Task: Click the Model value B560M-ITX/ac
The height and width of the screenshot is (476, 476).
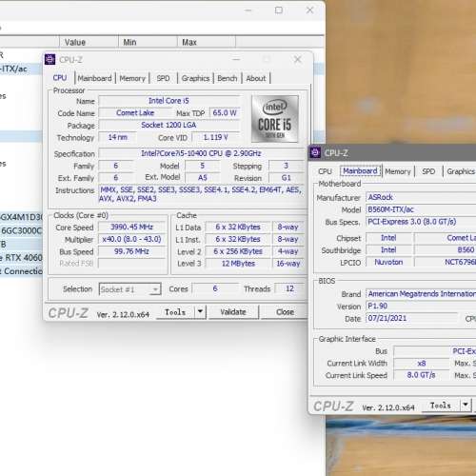Action: tap(421, 209)
